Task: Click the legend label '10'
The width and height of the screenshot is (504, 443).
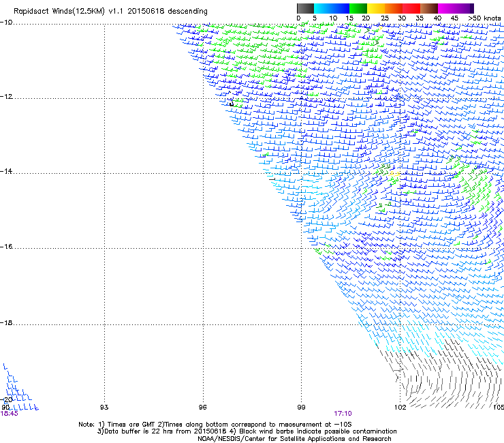Action: tap(333, 18)
